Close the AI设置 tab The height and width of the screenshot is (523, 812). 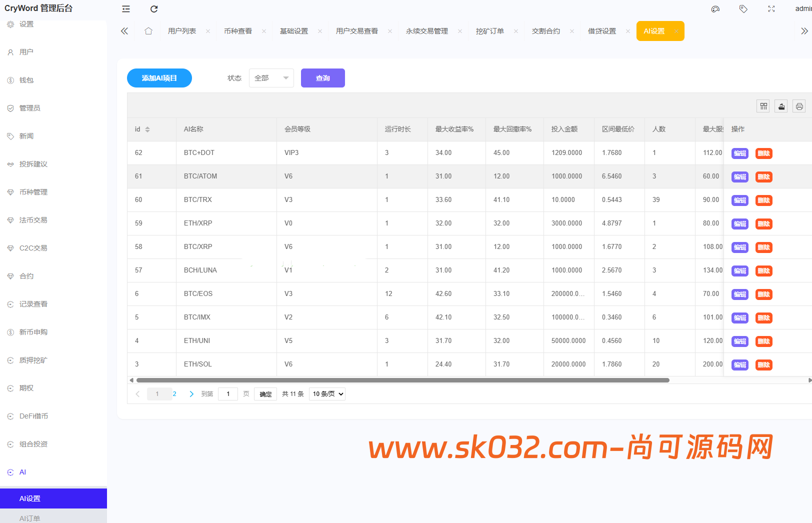[x=676, y=31]
